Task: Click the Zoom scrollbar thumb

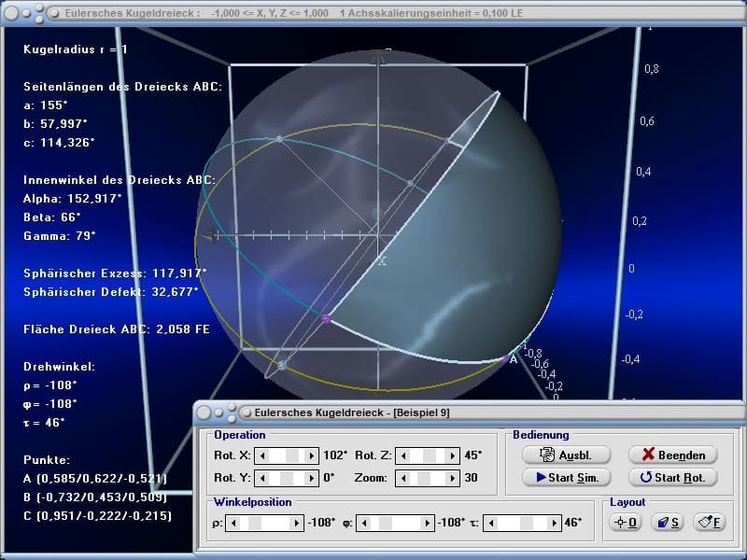Action: pyautogui.click(x=424, y=478)
